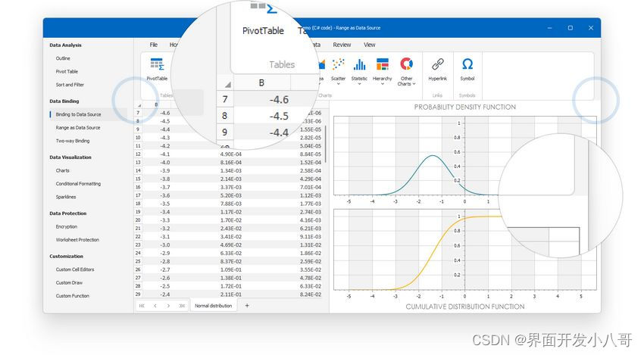644x355 pixels.
Task: Select cell with value 8.84E-05
Action: (x=311, y=154)
